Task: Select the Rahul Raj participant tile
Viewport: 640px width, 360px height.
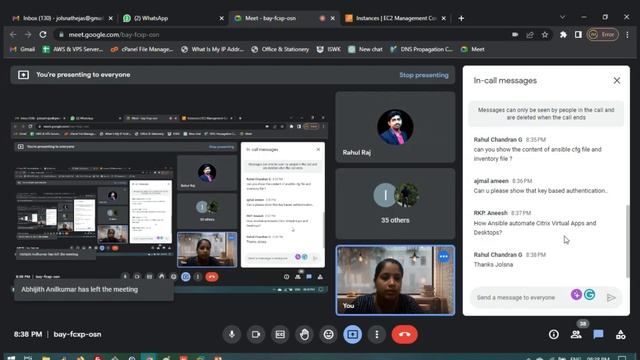Action: coord(395,127)
